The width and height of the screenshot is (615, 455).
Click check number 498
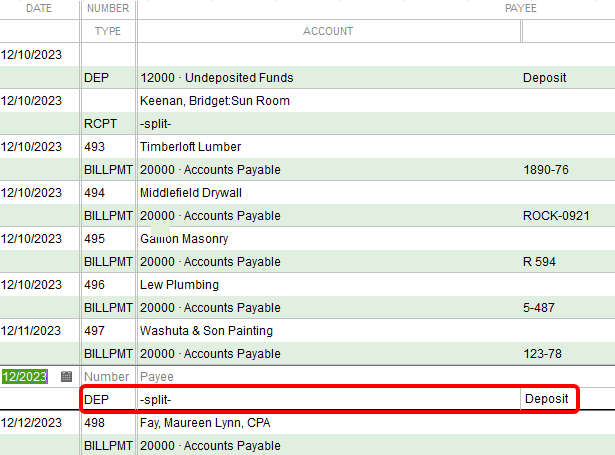(95, 423)
